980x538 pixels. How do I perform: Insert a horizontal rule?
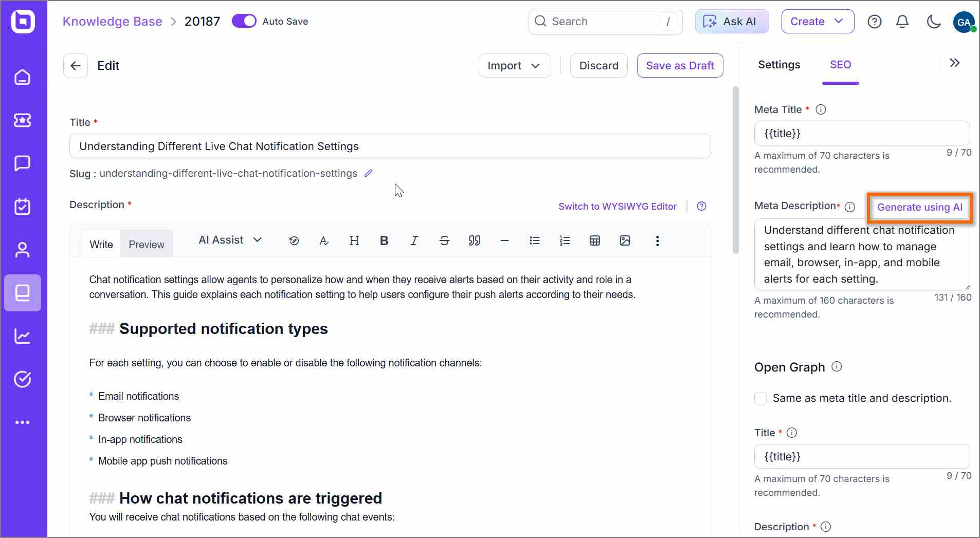tap(504, 240)
